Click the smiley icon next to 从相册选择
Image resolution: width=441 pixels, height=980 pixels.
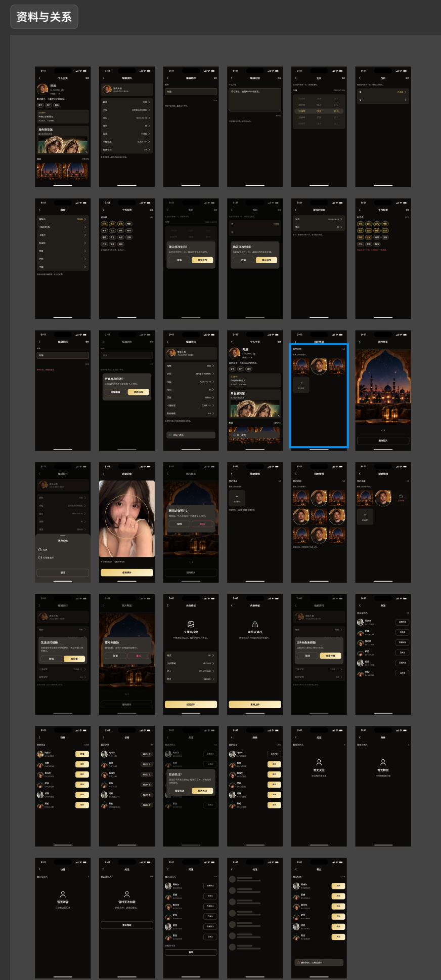click(x=40, y=557)
